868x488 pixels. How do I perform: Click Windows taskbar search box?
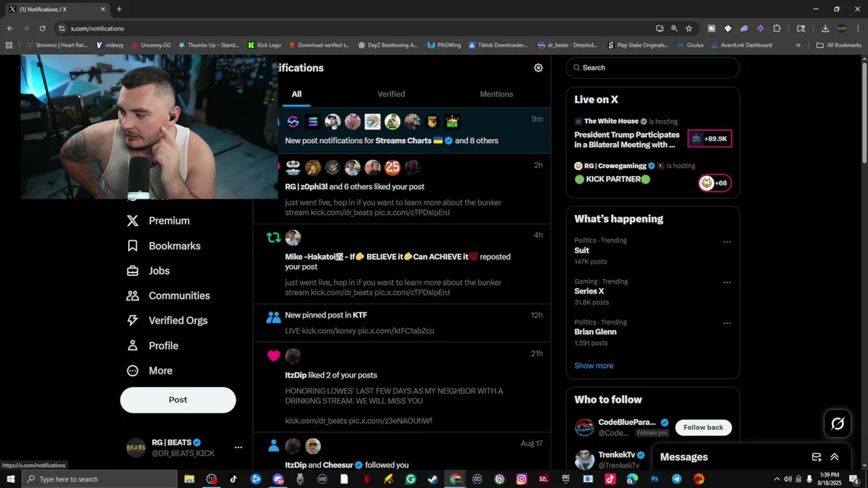[100, 479]
